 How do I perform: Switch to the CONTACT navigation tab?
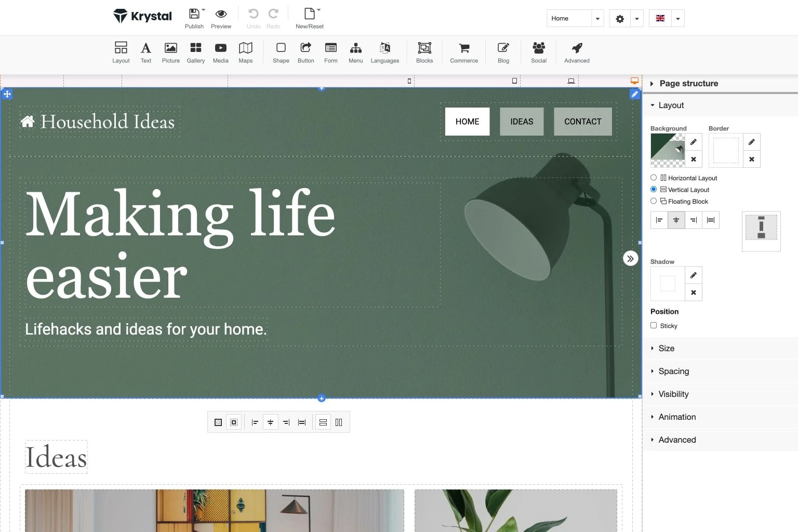[x=582, y=121]
